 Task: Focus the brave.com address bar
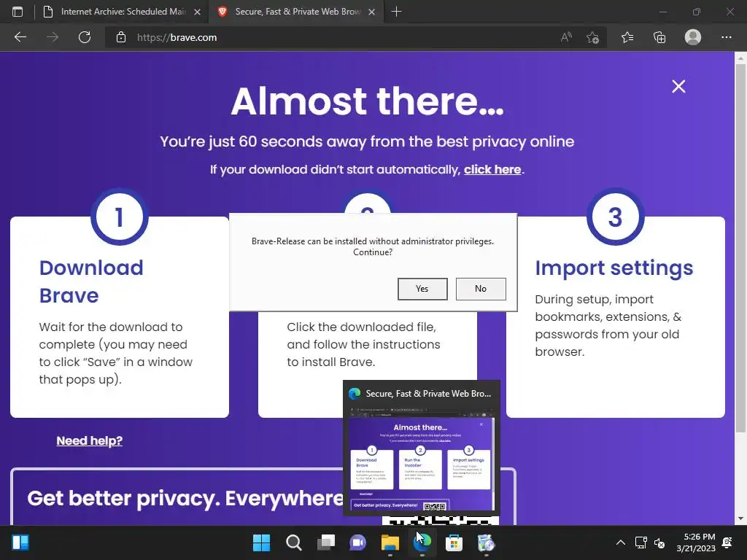[x=333, y=37]
